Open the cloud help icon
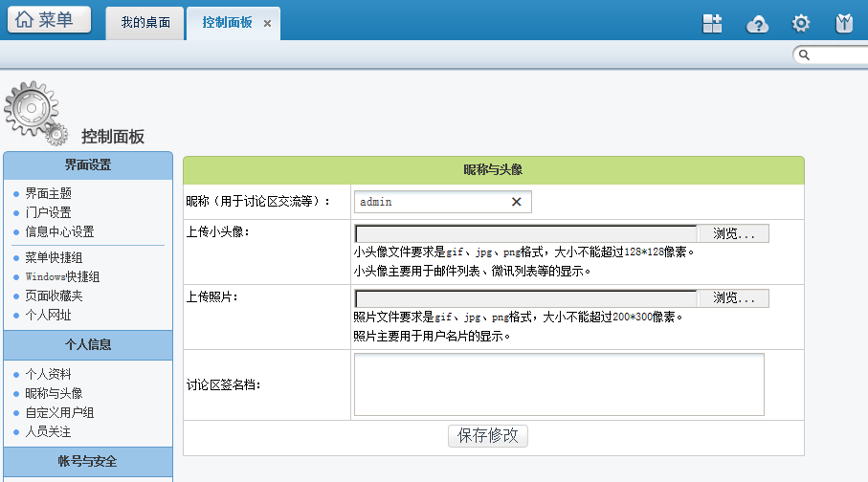This screenshot has width=868, height=482. click(x=757, y=24)
